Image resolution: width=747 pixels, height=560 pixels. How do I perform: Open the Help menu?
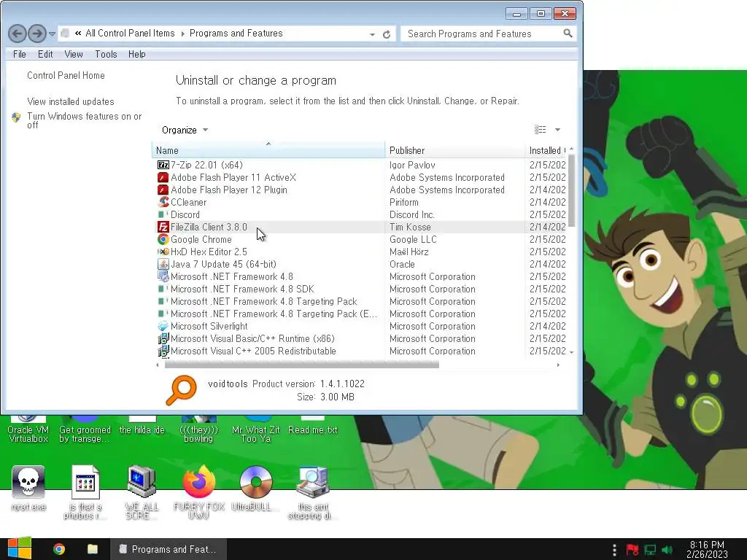[x=136, y=54]
